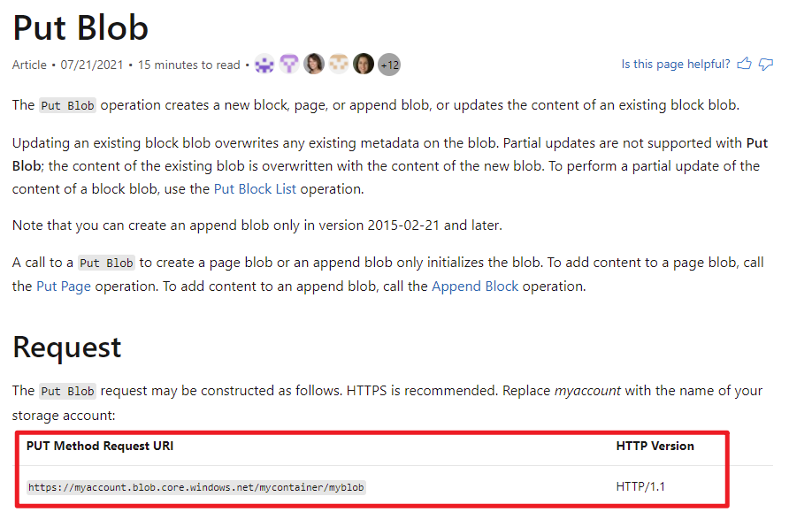Click the thumbs up helpful icon
Image resolution: width=812 pixels, height=527 pixels.
point(744,65)
